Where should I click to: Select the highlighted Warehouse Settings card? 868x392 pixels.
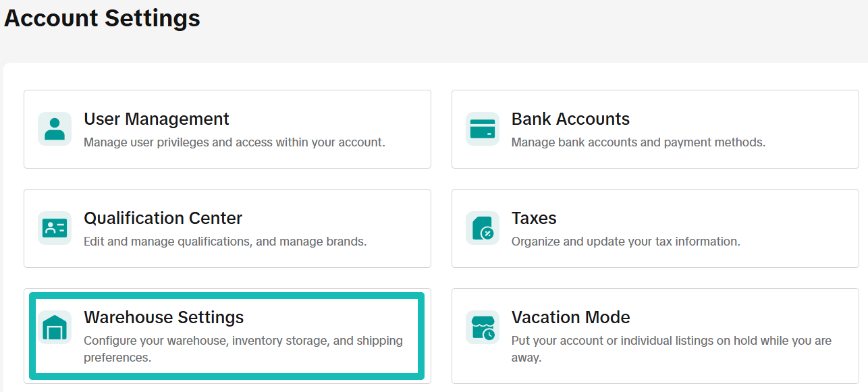226,335
